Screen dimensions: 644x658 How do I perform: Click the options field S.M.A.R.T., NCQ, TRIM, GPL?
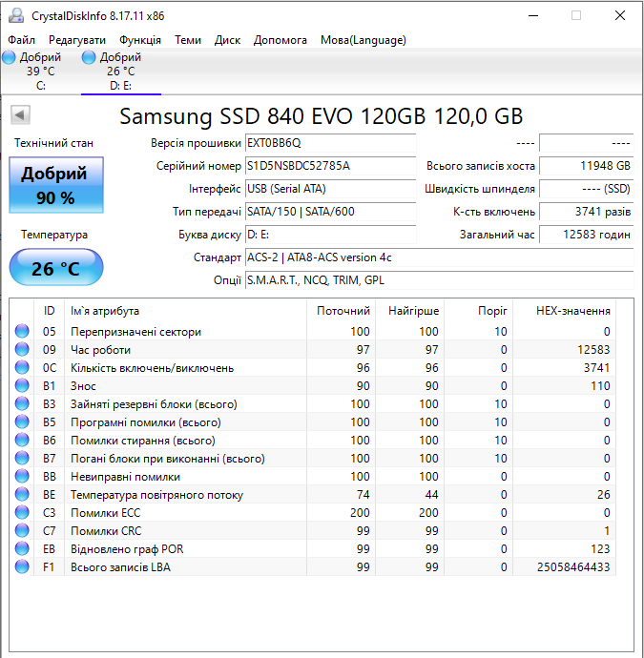439,280
